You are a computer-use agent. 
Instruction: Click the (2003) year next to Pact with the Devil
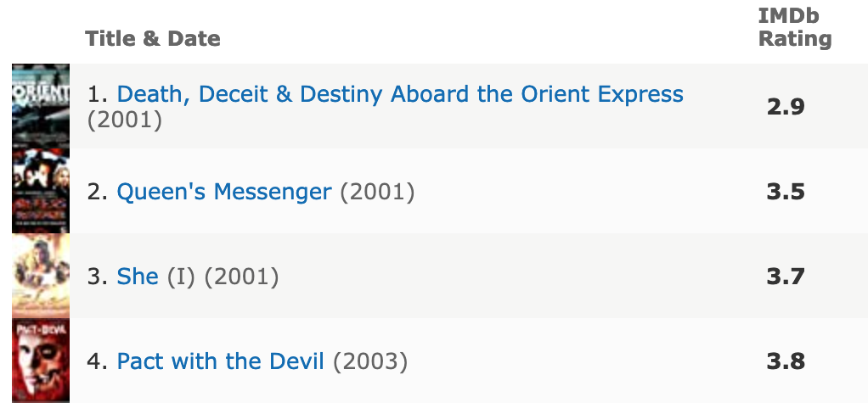tap(369, 361)
